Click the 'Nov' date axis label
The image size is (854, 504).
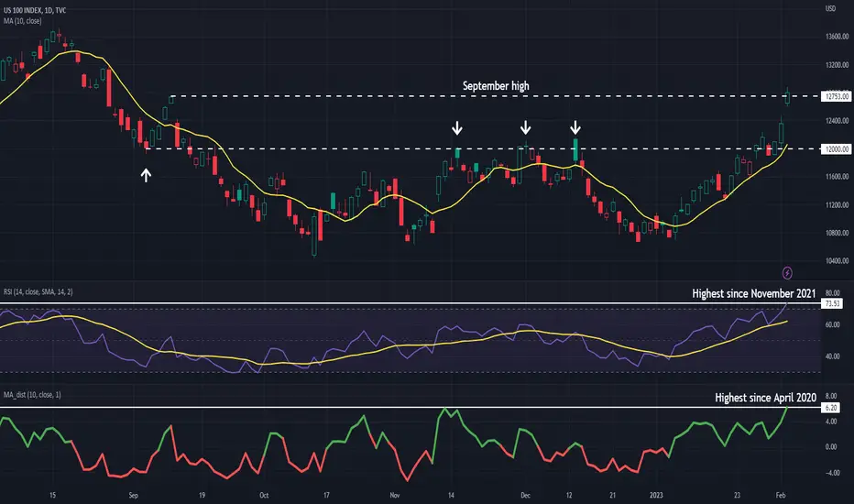coord(395,495)
